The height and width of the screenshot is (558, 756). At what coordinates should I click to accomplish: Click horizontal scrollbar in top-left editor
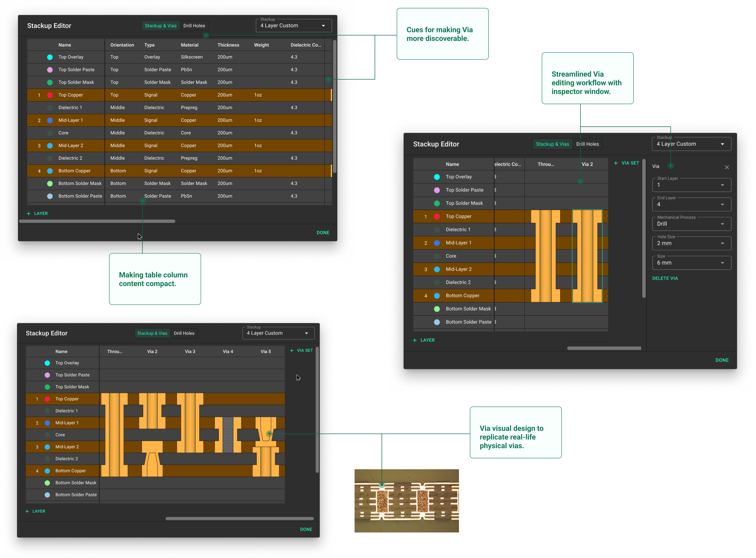[x=97, y=221]
